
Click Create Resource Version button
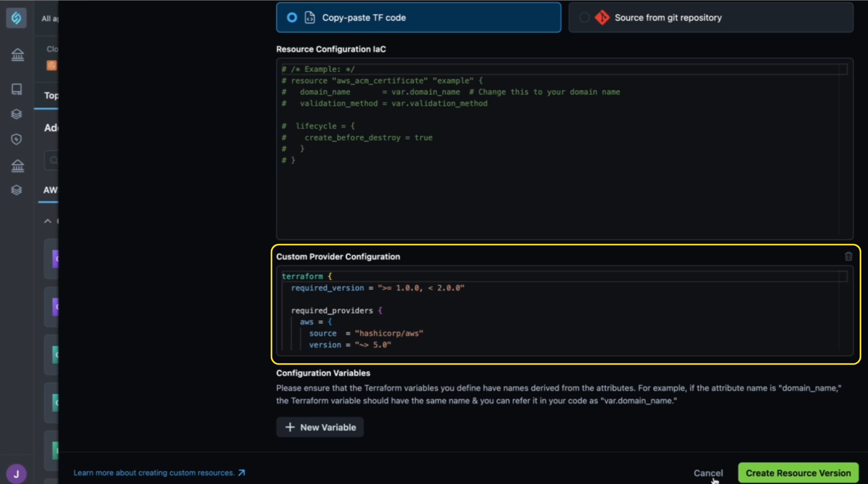tap(798, 473)
